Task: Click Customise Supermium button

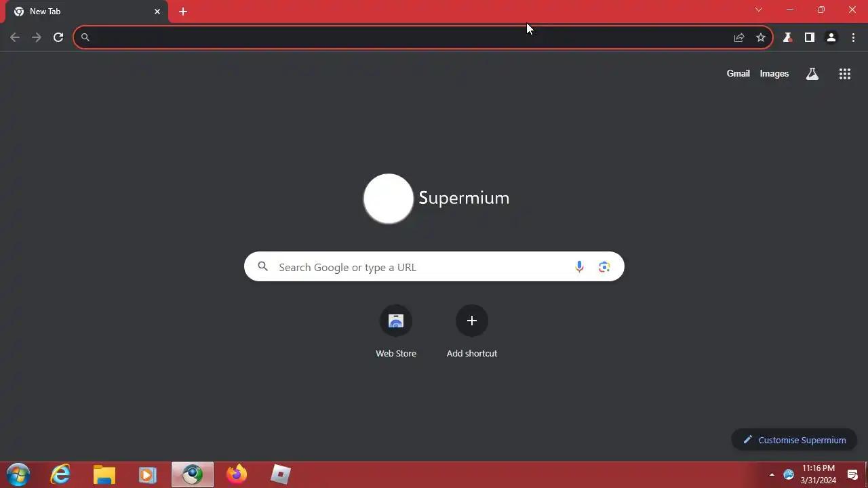Action: 794,440
